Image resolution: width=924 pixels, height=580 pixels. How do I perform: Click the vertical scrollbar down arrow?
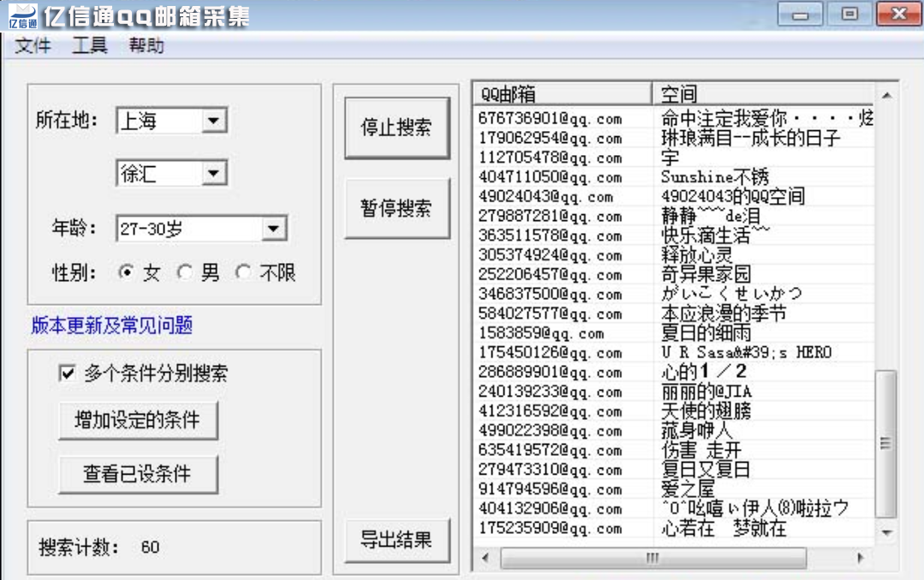[x=886, y=533]
